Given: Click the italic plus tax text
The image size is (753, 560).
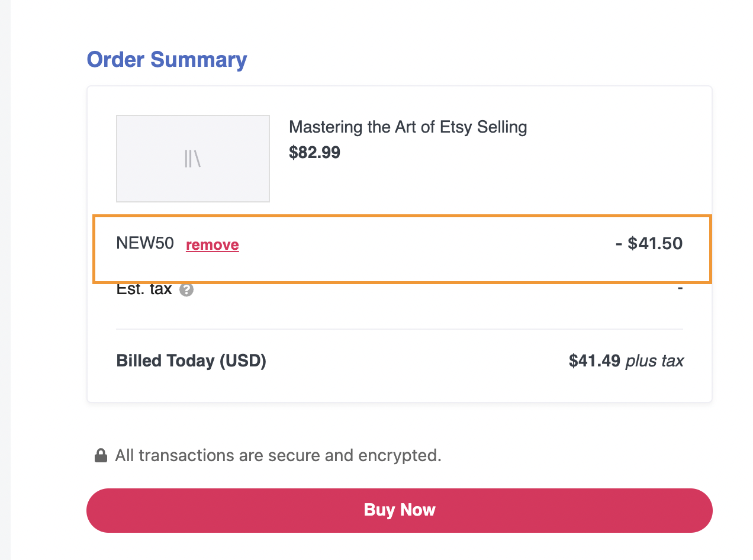Looking at the screenshot, I should tap(655, 361).
